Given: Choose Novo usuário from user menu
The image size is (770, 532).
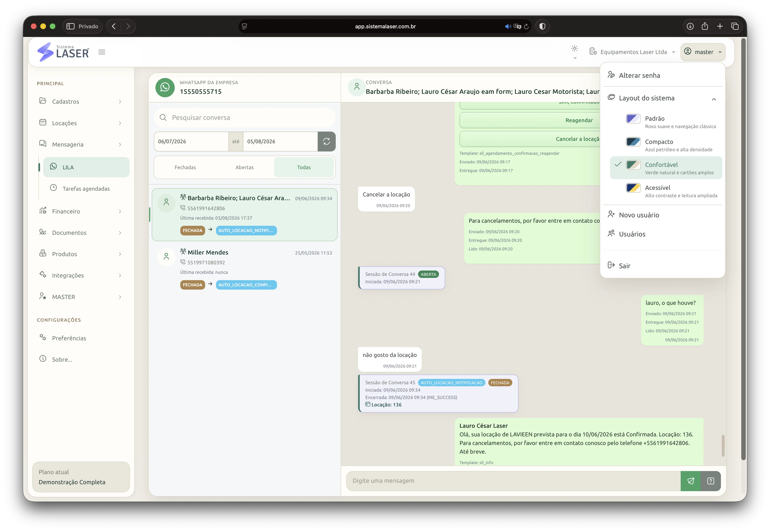Looking at the screenshot, I should (x=662, y=215).
